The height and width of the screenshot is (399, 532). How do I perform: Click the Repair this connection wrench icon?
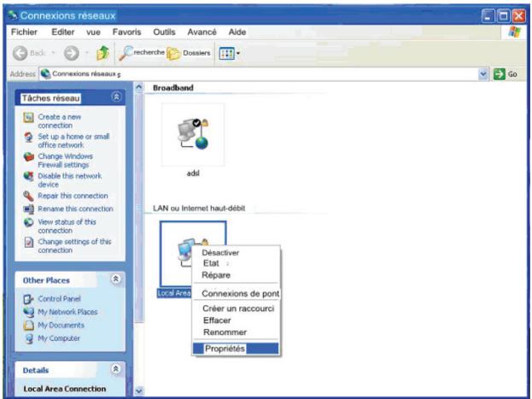point(28,196)
